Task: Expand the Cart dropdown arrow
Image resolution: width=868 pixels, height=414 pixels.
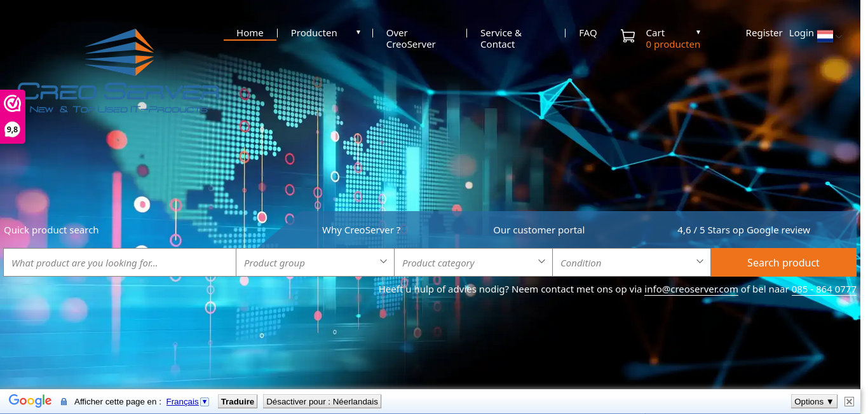Action: (x=698, y=32)
